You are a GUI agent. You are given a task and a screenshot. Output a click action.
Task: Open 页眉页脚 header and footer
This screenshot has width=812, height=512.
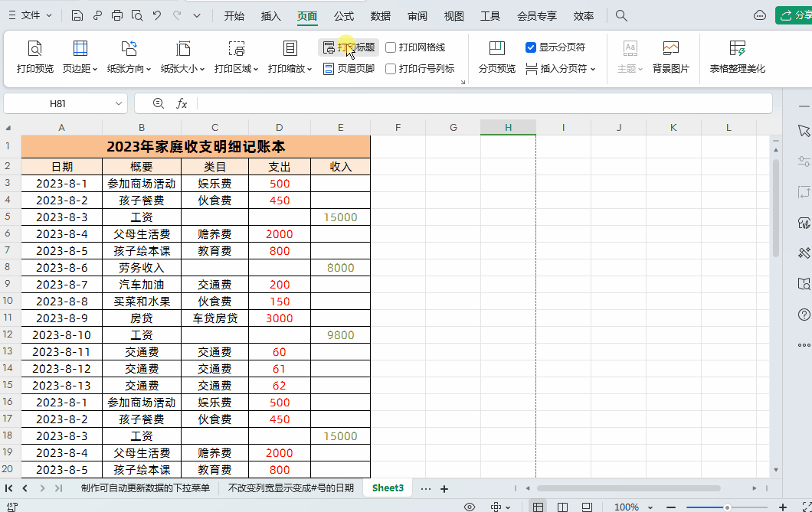coord(349,68)
